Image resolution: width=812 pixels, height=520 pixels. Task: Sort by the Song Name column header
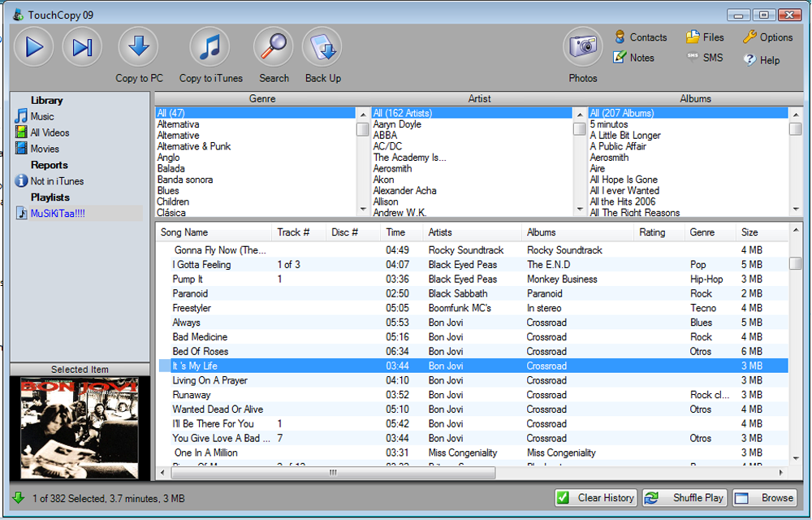214,232
